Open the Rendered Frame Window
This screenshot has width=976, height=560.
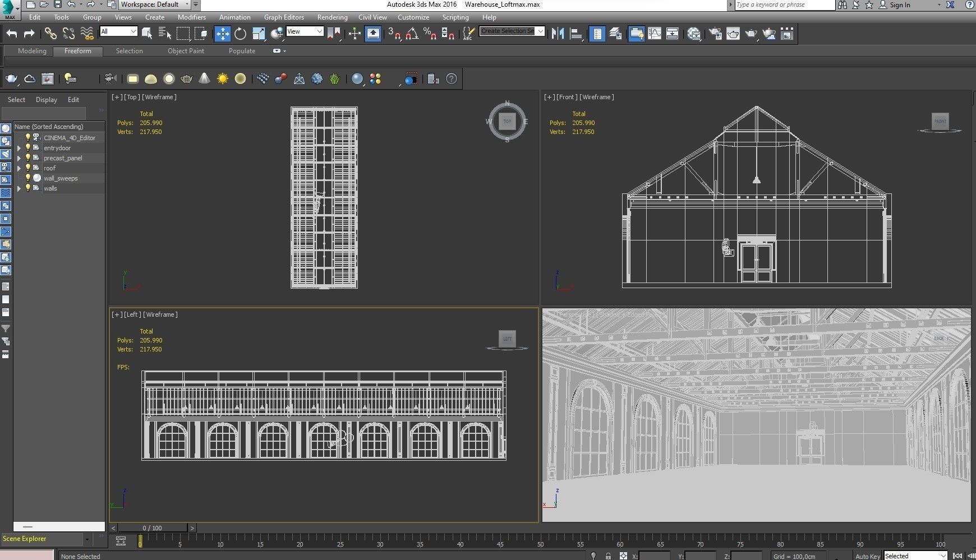click(733, 34)
